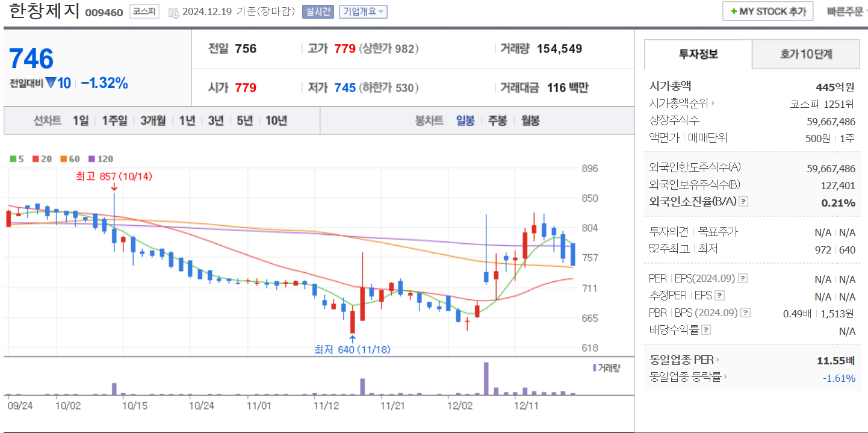Select the 1년 line chart period
The image size is (868, 433).
tap(187, 120)
